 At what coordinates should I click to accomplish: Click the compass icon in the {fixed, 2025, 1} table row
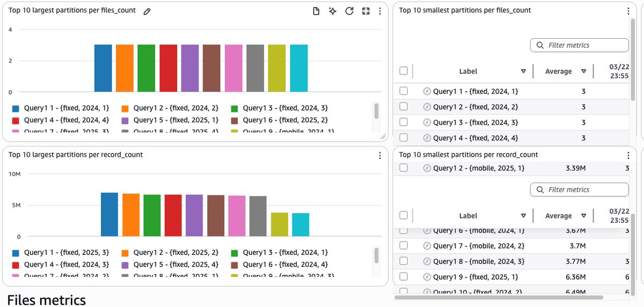[x=426, y=277]
